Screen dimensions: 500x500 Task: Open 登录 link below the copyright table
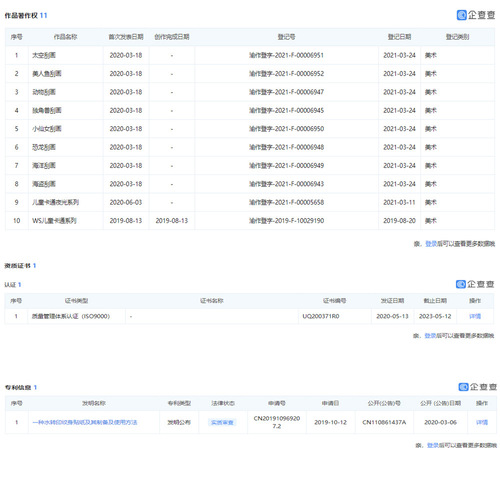(431, 244)
